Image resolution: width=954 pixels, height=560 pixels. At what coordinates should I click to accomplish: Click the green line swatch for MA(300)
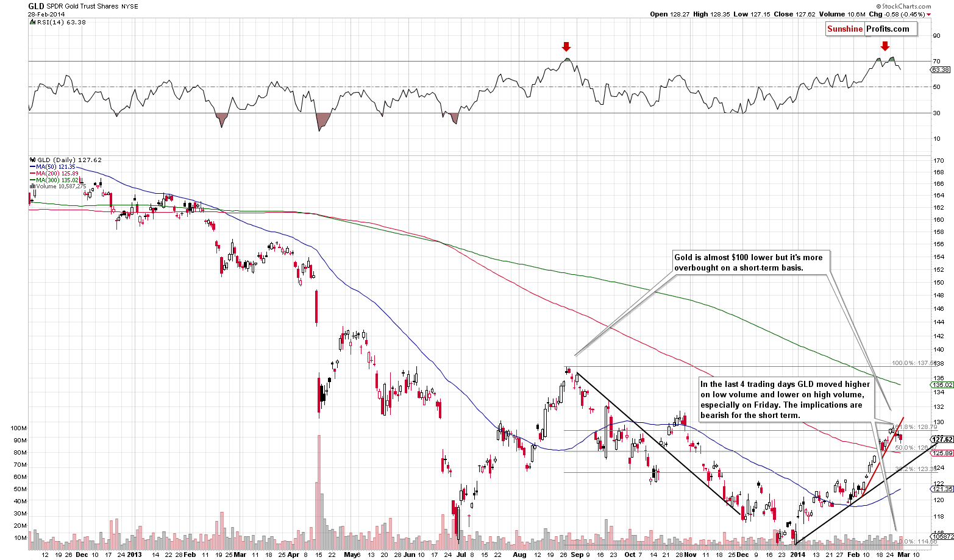tap(32, 180)
